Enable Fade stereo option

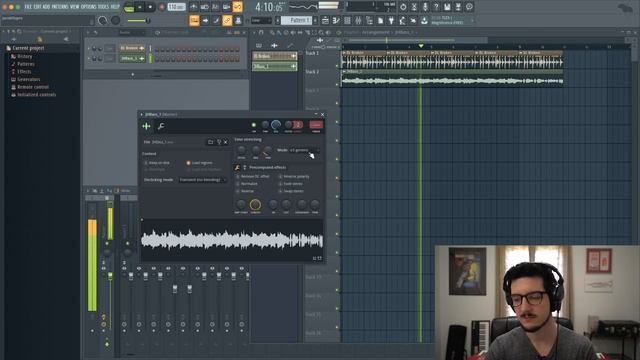[x=291, y=184]
